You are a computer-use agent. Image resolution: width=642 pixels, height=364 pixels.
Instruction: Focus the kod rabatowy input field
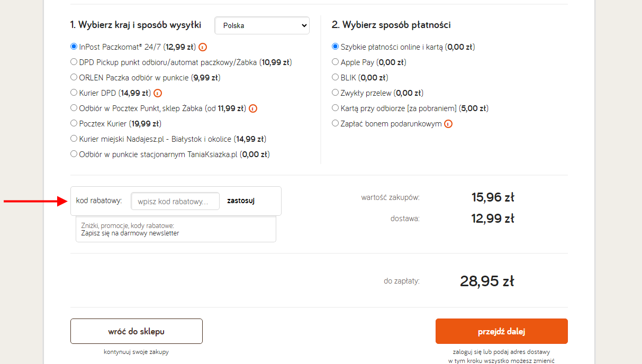[x=175, y=201]
